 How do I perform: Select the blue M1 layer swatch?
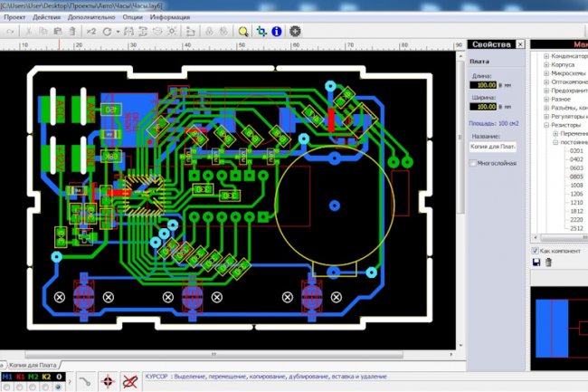7,376
